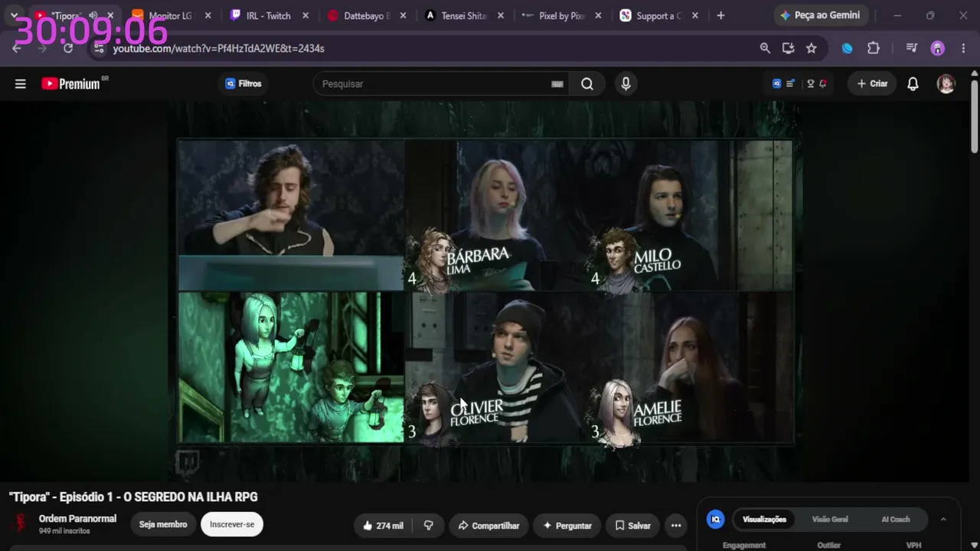Screen dimensions: 980x551
Task: Select the AI Coach tab
Action: (x=896, y=520)
